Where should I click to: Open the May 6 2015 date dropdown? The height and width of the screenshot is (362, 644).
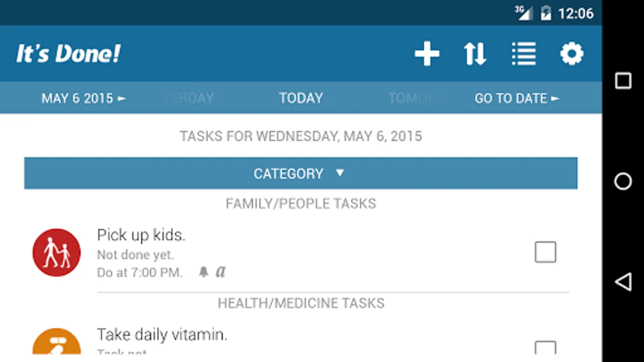pyautogui.click(x=83, y=99)
